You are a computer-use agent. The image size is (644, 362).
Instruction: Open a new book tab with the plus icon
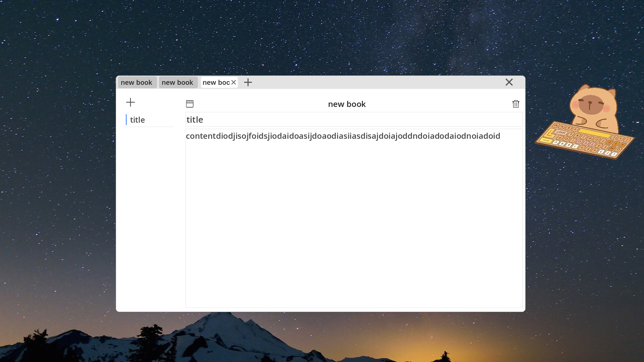click(248, 82)
